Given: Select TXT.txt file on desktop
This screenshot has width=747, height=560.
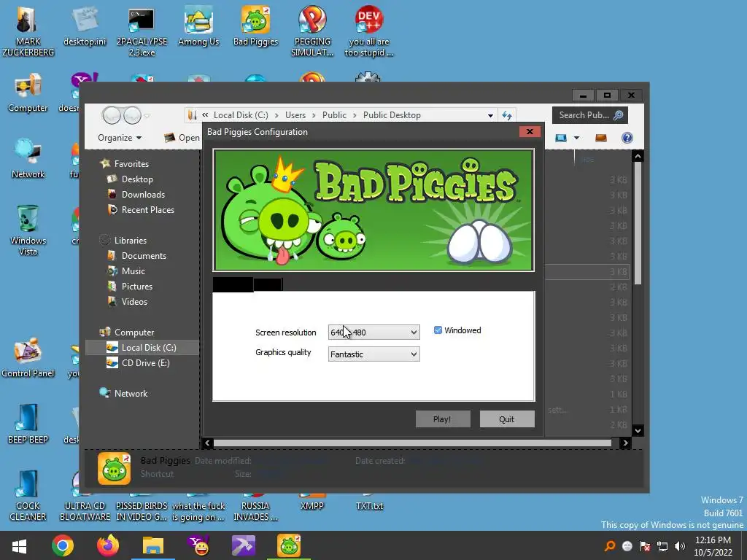Looking at the screenshot, I should click(368, 506).
